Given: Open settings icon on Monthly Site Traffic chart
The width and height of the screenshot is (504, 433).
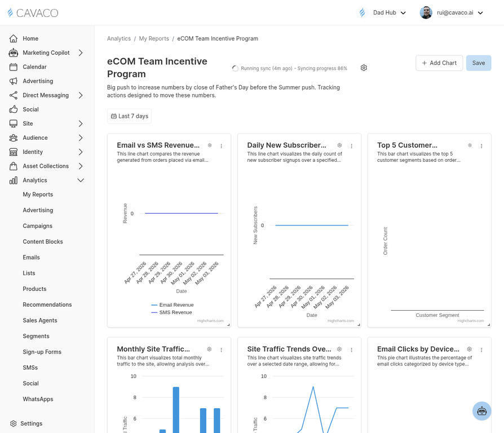Looking at the screenshot, I should (209, 349).
